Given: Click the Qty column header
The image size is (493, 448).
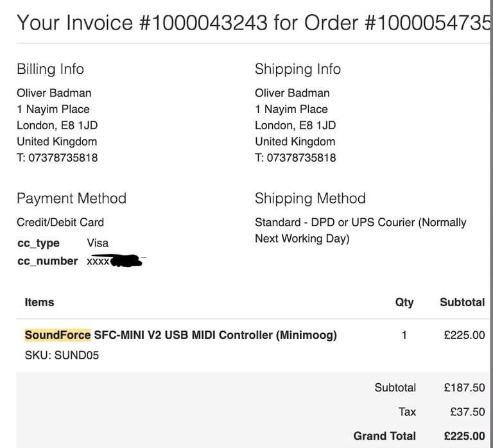Looking at the screenshot, I should pyautogui.click(x=404, y=302).
